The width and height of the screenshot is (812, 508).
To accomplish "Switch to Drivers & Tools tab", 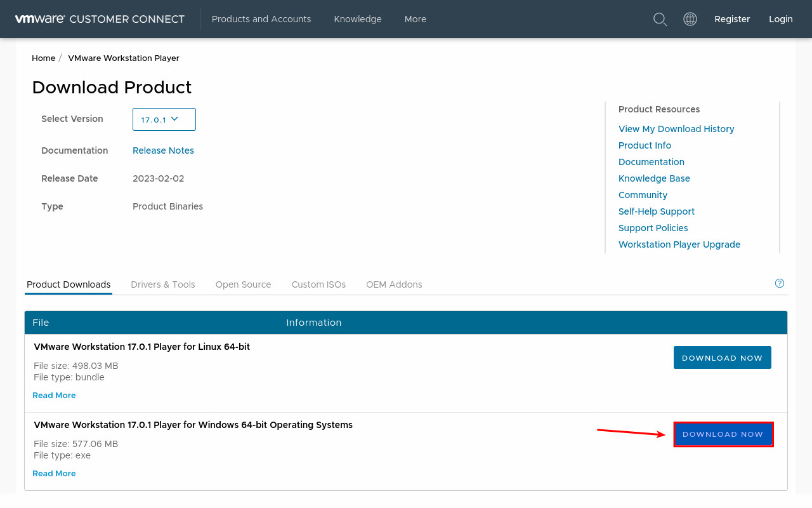I will pyautogui.click(x=163, y=284).
